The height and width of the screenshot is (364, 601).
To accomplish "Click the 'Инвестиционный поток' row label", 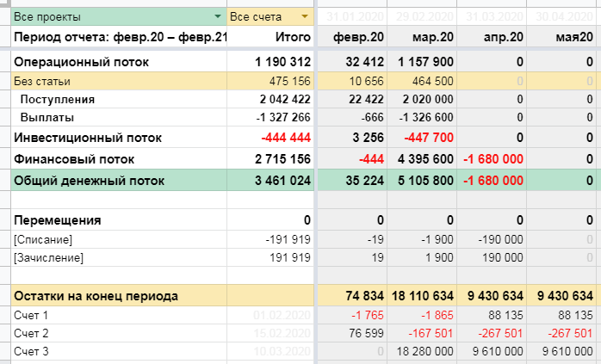I will (x=88, y=138).
